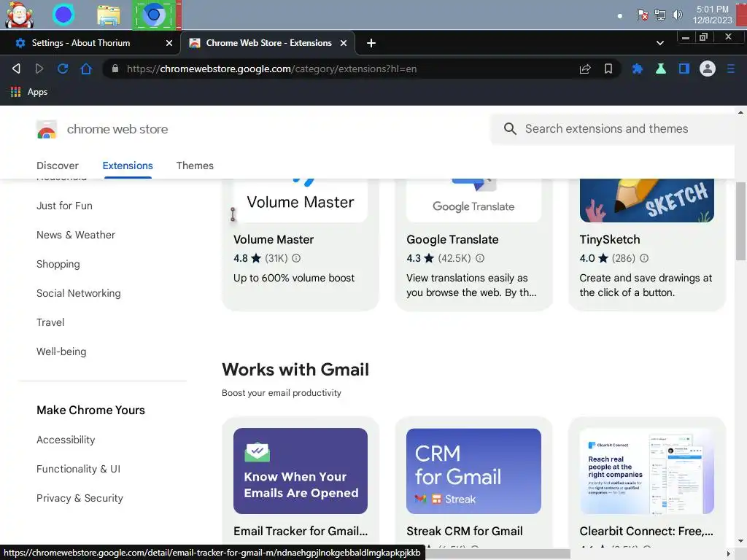
Task: Bookmark this tab with bookmark icon
Action: pyautogui.click(x=608, y=69)
